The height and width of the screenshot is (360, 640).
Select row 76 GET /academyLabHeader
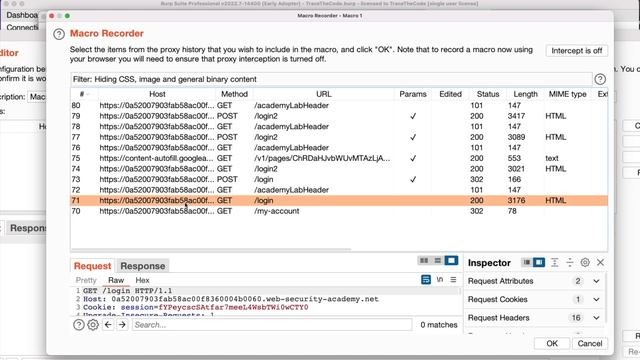click(339, 148)
